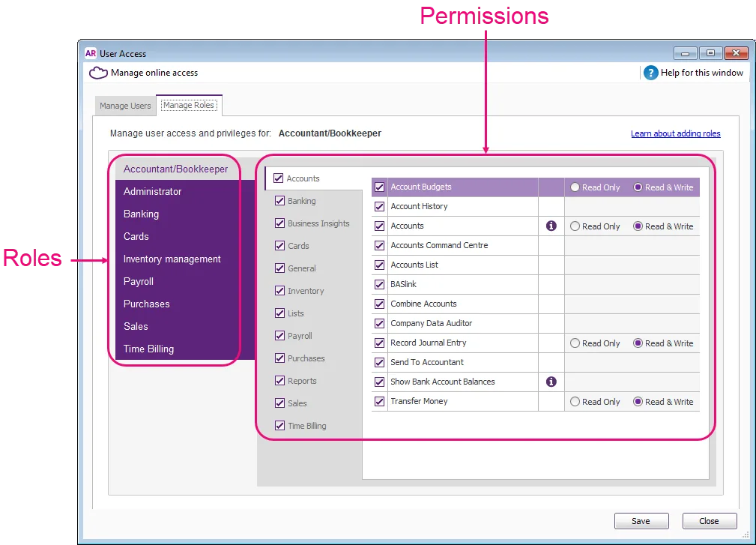The image size is (756, 545).
Task: Toggle the Accounts category checkbox
Action: 278,178
